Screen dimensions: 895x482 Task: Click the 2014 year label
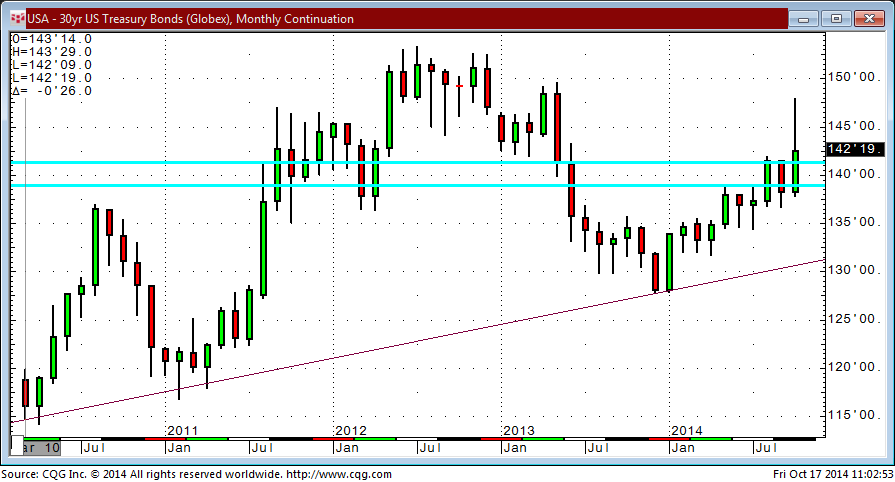[x=687, y=431]
